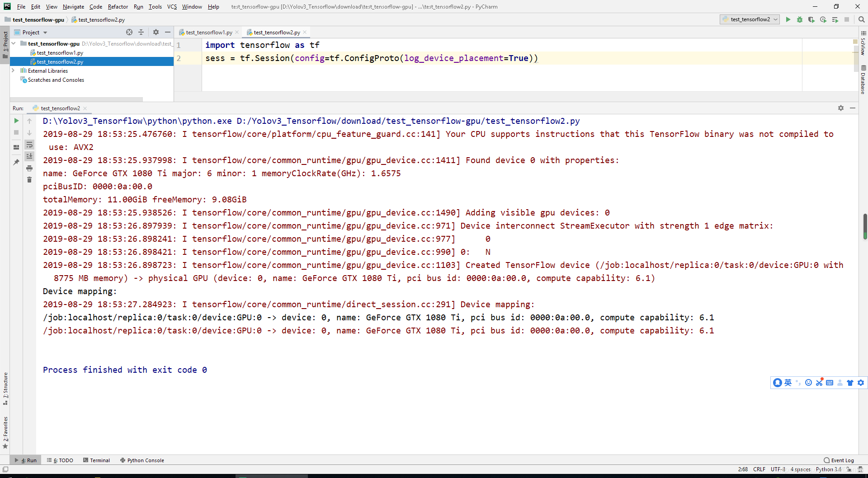
Task: Clear console output with the trash icon
Action: [29, 180]
